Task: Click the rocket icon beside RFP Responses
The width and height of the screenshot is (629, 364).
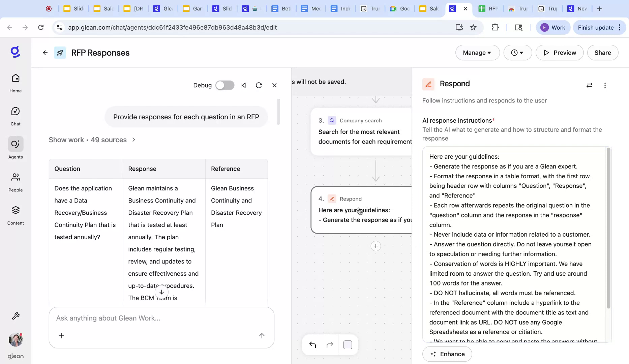Action: [60, 53]
